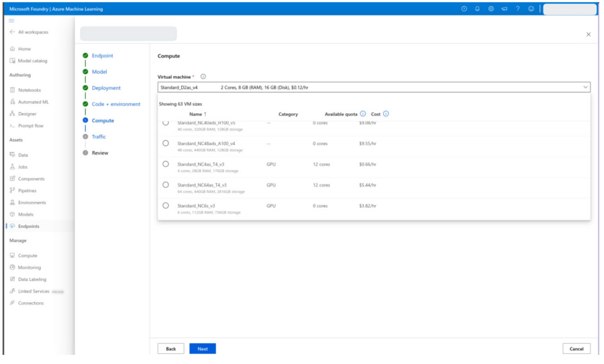Click the Back button
Screen dimensions: 604x364
(171, 349)
